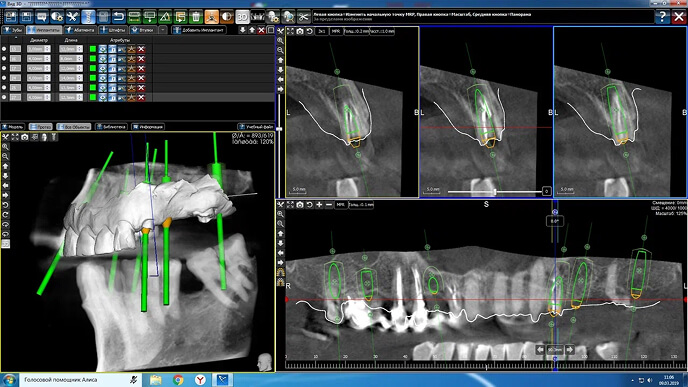The height and width of the screenshot is (387, 688).
Task: Toggle the 3D view mode button
Action: coord(242,17)
